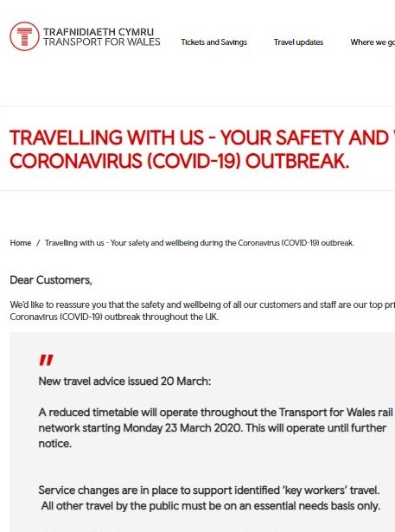Click the We'd like to reassure you sentence
The width and height of the screenshot is (395, 532).
(x=202, y=304)
